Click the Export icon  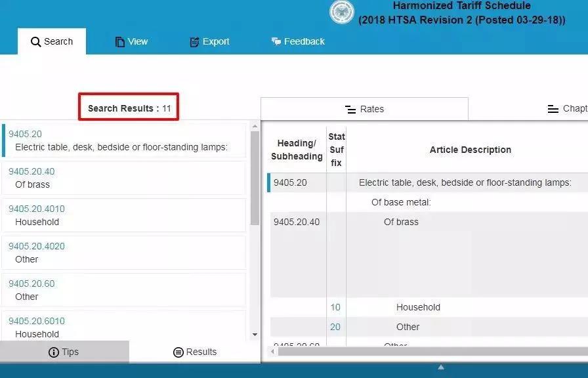[194, 42]
